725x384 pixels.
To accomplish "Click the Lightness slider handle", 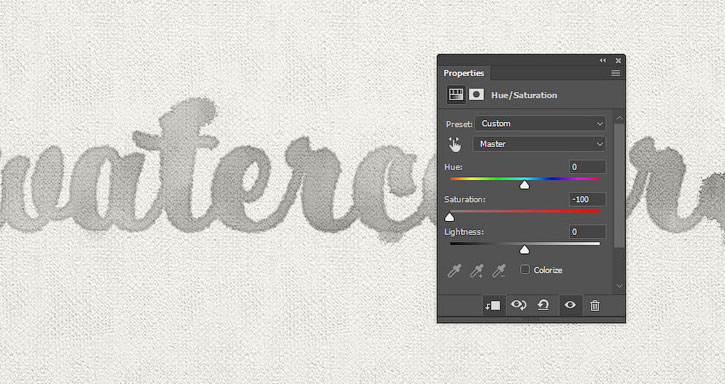I will point(524,250).
